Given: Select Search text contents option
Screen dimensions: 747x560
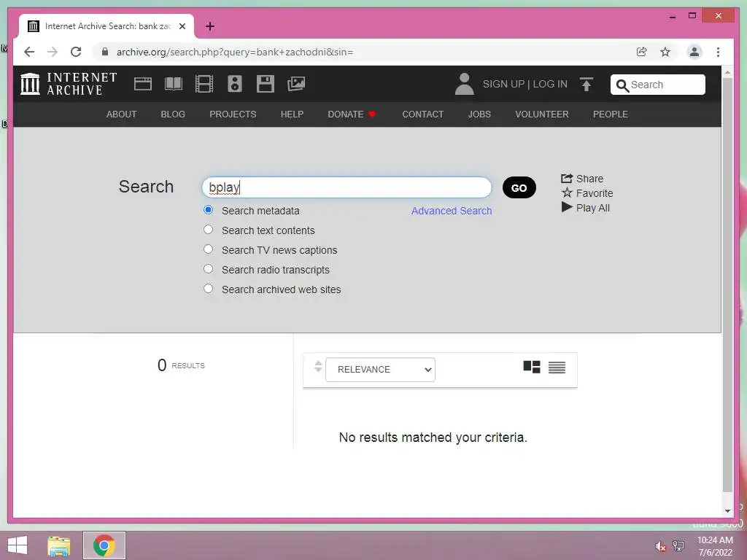Looking at the screenshot, I should [x=208, y=230].
